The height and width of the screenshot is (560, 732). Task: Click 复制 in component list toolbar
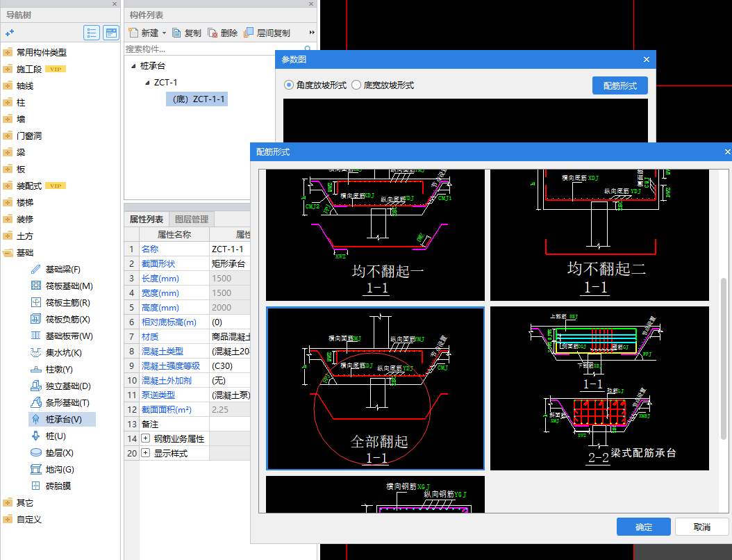tap(187, 33)
